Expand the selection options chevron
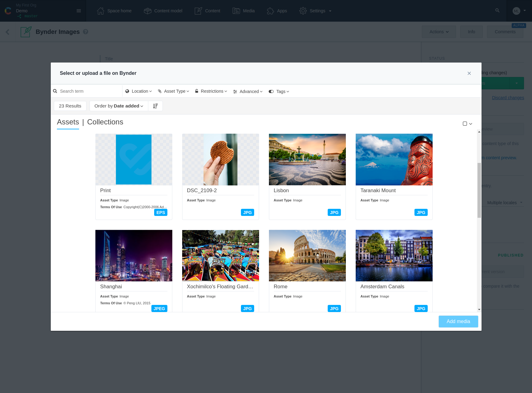This screenshot has height=393, width=532. [470, 124]
